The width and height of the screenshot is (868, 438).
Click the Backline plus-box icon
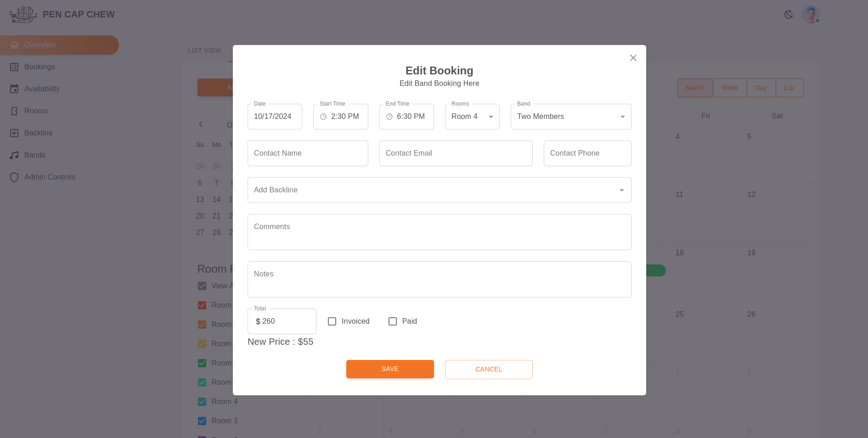[14, 133]
